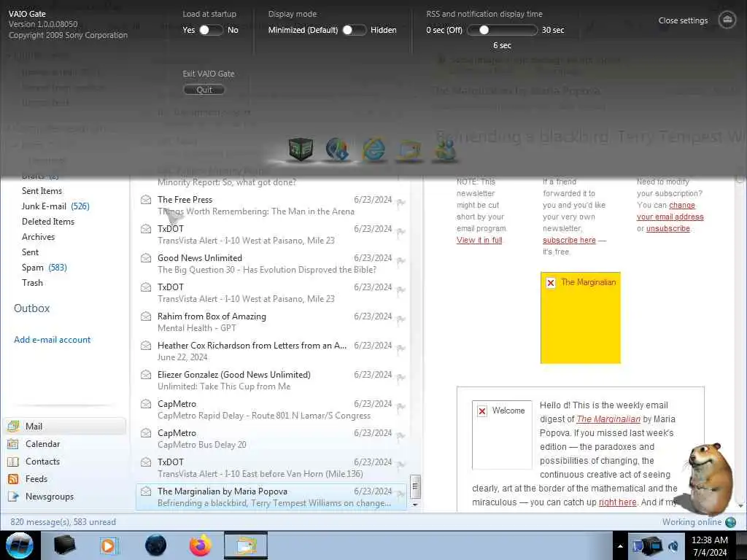Click the Quit button to exit VAIO Gate
The width and height of the screenshot is (747, 560).
204,90
